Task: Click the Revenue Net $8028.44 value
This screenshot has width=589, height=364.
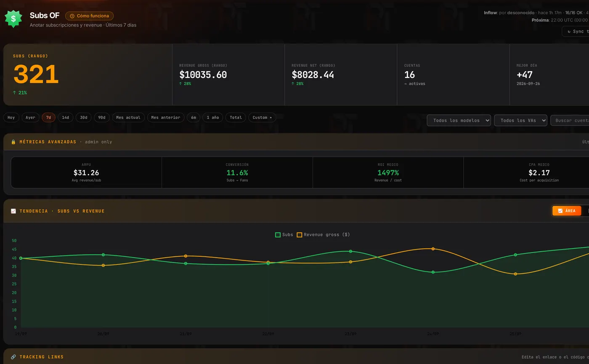Action: [x=313, y=75]
